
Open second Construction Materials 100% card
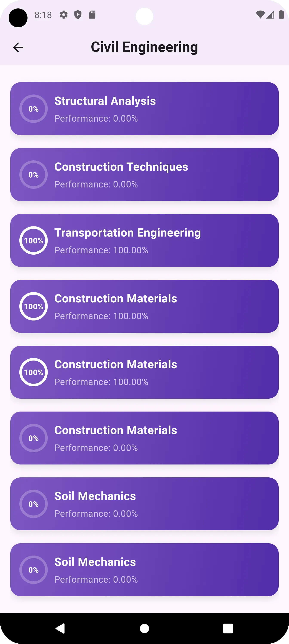pos(144,372)
